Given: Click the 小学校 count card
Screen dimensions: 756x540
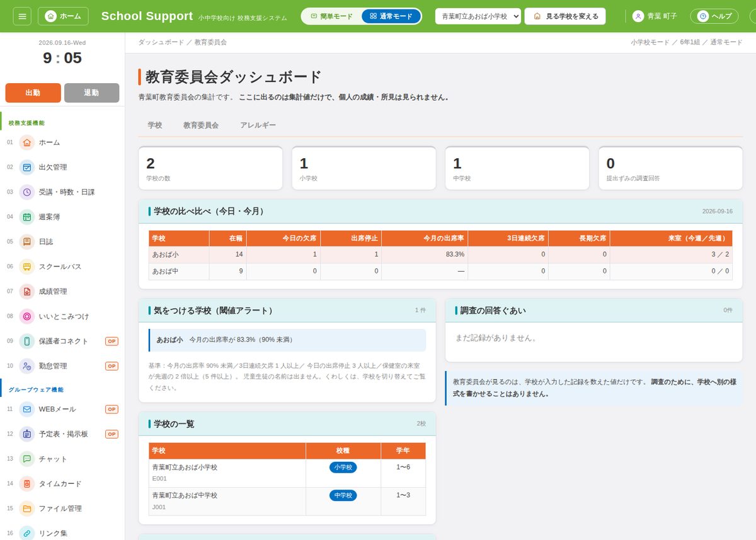Looking at the screenshot, I should (x=364, y=168).
